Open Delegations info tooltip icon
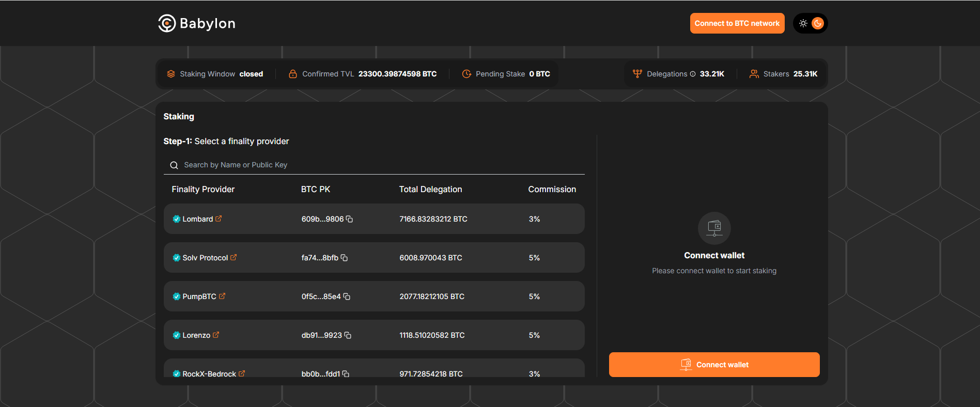This screenshot has width=980, height=407. click(x=693, y=74)
